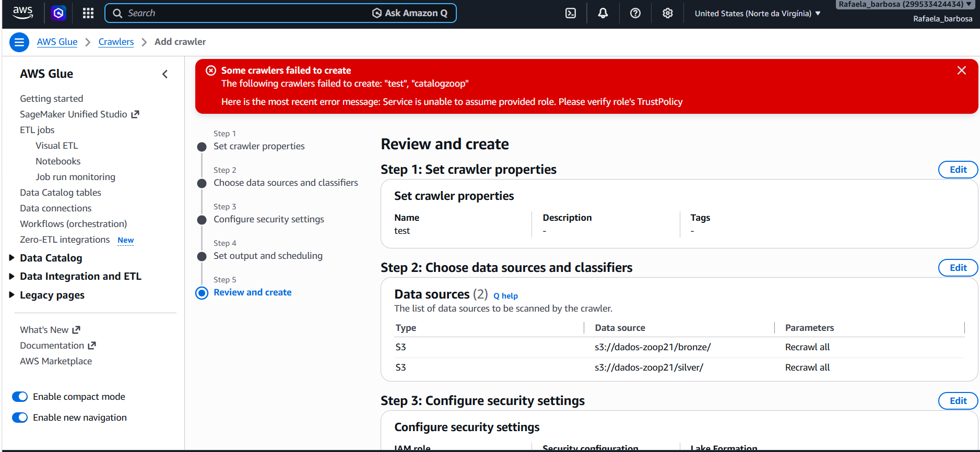Click the Parameters column header
This screenshot has height=452, width=980.
tap(809, 328)
